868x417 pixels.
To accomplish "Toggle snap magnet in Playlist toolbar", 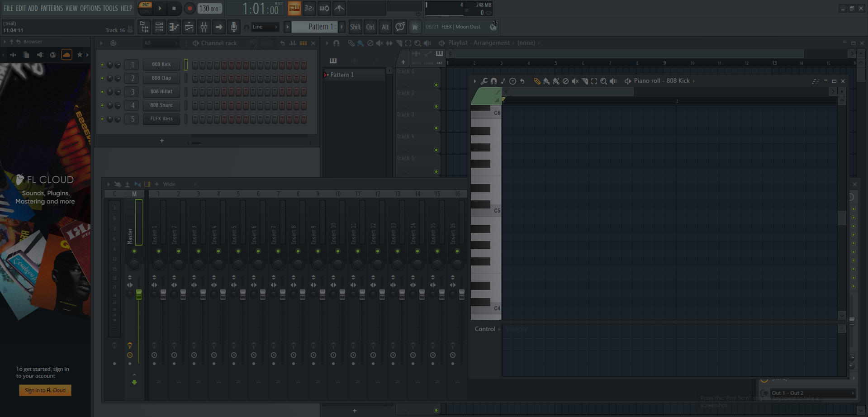I will (x=336, y=43).
